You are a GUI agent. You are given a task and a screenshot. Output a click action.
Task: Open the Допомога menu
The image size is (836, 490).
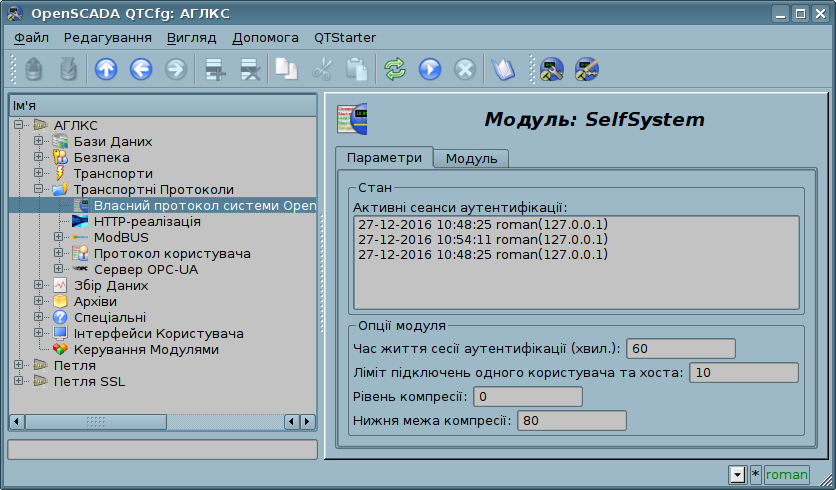pos(265,38)
